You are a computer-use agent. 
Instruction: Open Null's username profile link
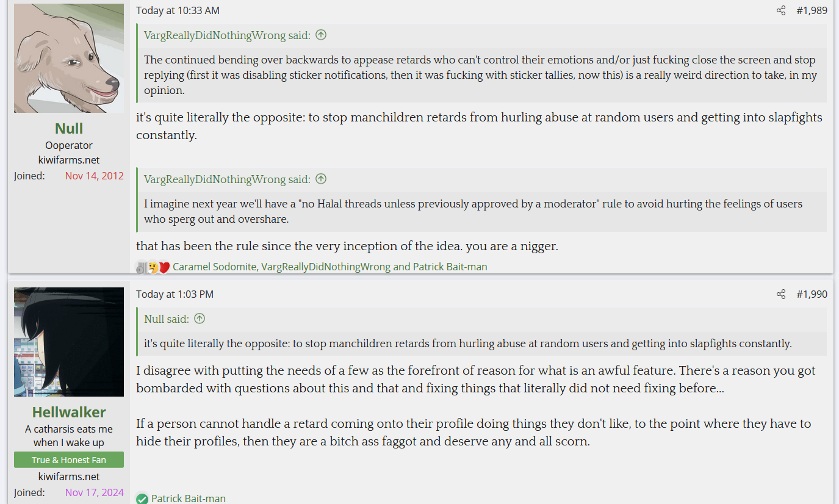69,128
